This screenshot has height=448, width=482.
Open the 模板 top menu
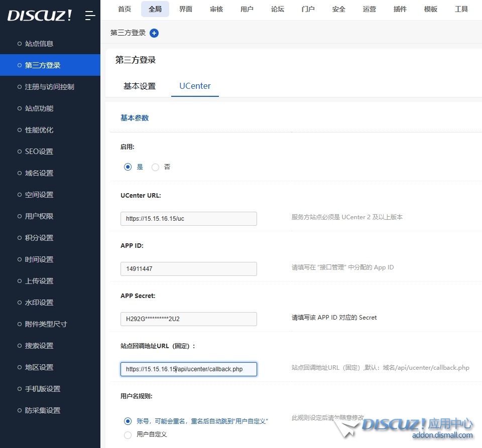coord(430,9)
